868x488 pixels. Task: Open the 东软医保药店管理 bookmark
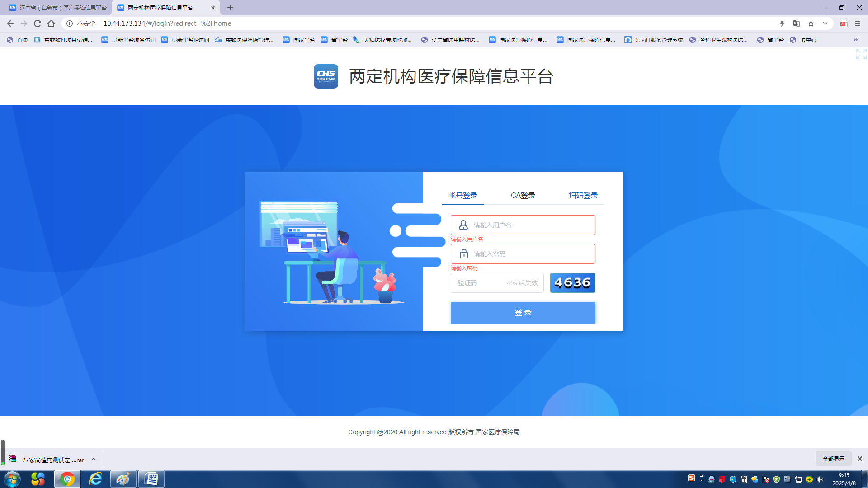point(244,40)
